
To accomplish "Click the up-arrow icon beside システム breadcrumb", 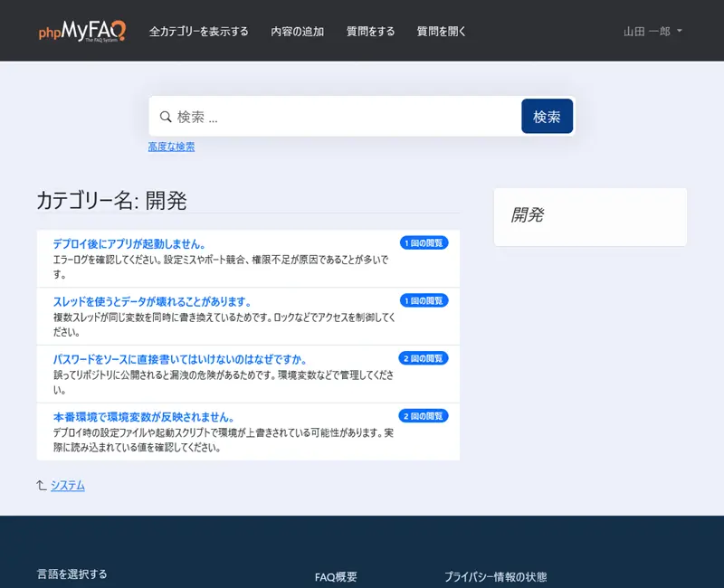I will coord(39,486).
